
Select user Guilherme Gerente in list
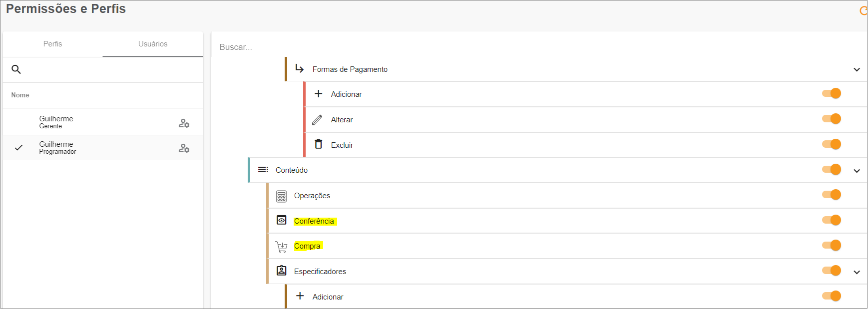(x=56, y=122)
